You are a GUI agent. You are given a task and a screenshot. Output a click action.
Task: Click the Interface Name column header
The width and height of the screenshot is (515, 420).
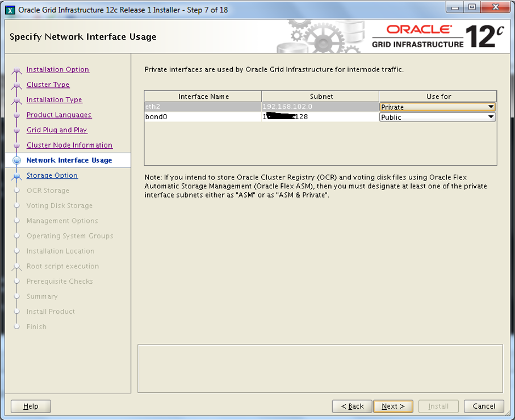click(x=203, y=96)
